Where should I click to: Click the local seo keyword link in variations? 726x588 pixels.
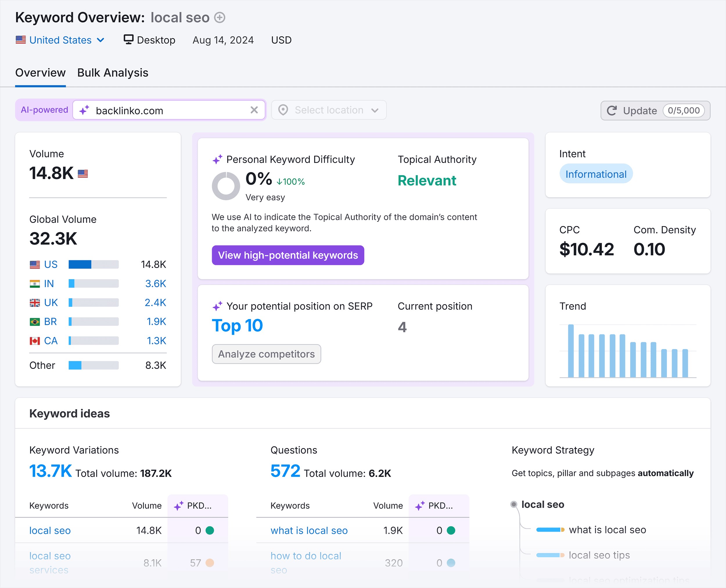click(50, 530)
